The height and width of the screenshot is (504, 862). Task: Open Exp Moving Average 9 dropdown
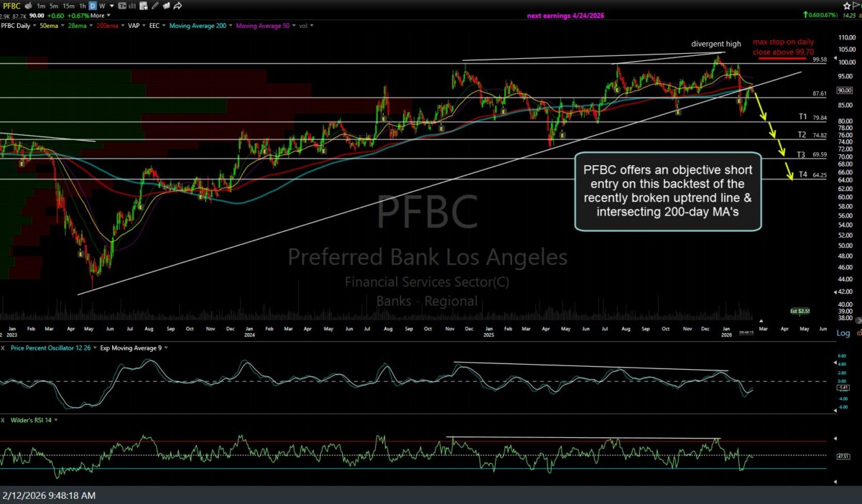tap(166, 347)
